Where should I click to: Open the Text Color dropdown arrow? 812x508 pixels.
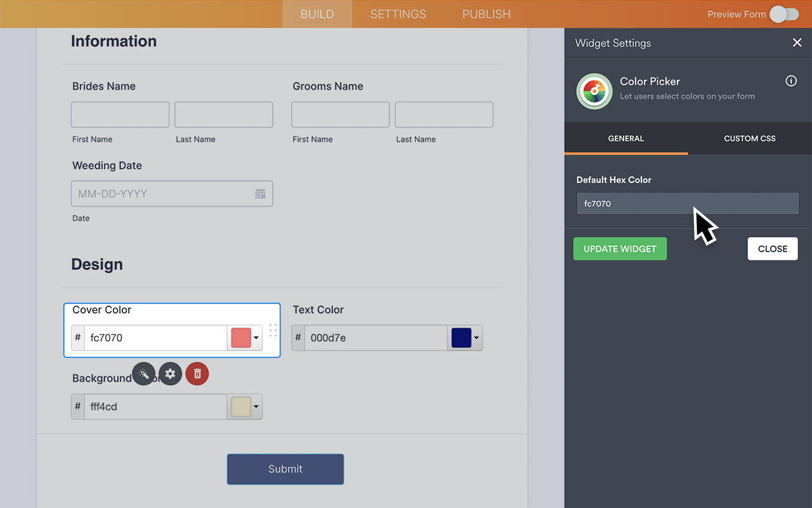click(x=476, y=338)
